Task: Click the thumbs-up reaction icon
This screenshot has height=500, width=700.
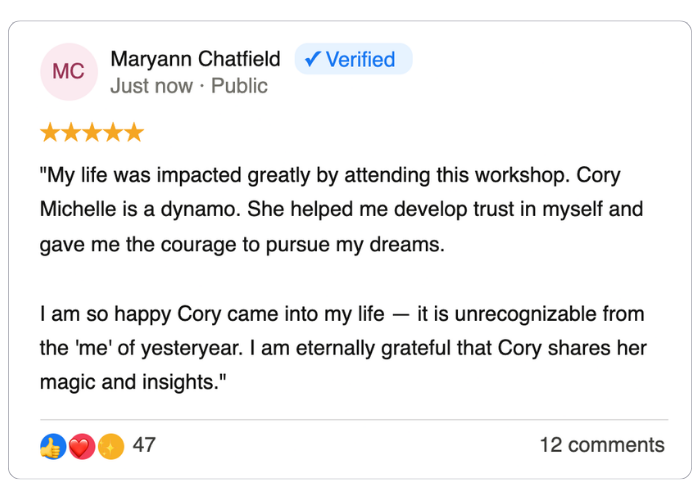Action: [52, 446]
